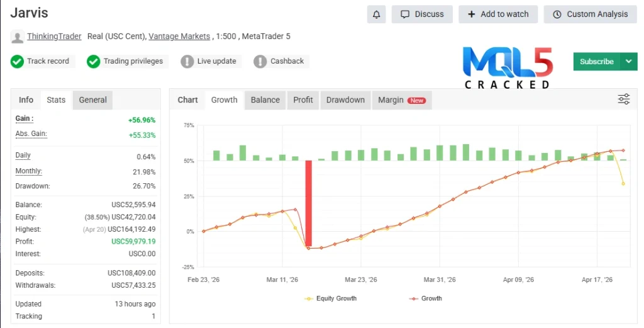The width and height of the screenshot is (644, 328).
Task: Select the Profit chart tab
Action: pos(303,100)
